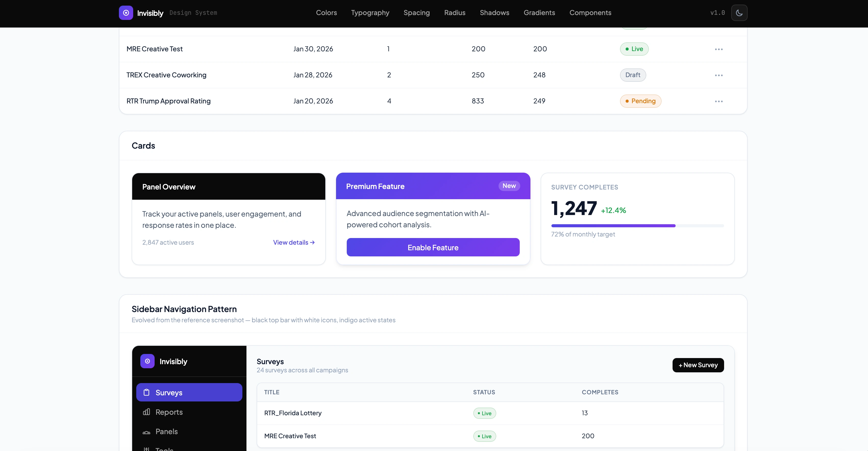The width and height of the screenshot is (868, 451).
Task: Select Surveys in the sidebar
Action: click(x=189, y=392)
